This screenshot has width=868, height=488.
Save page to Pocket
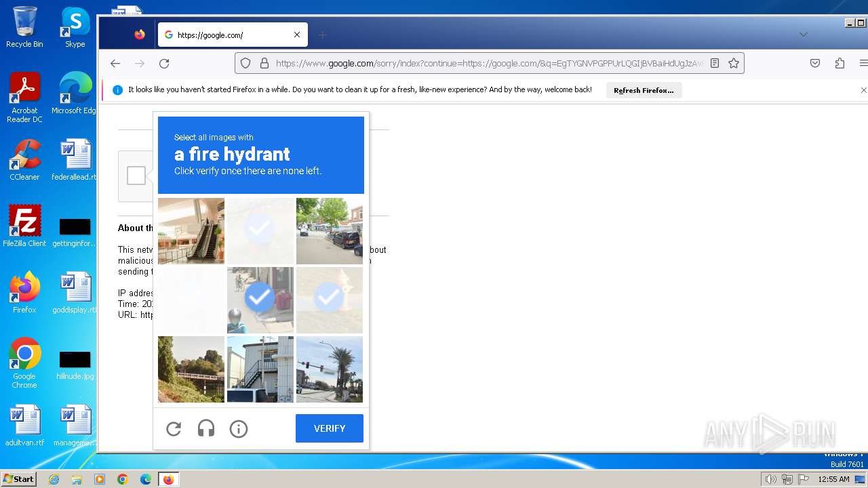815,63
